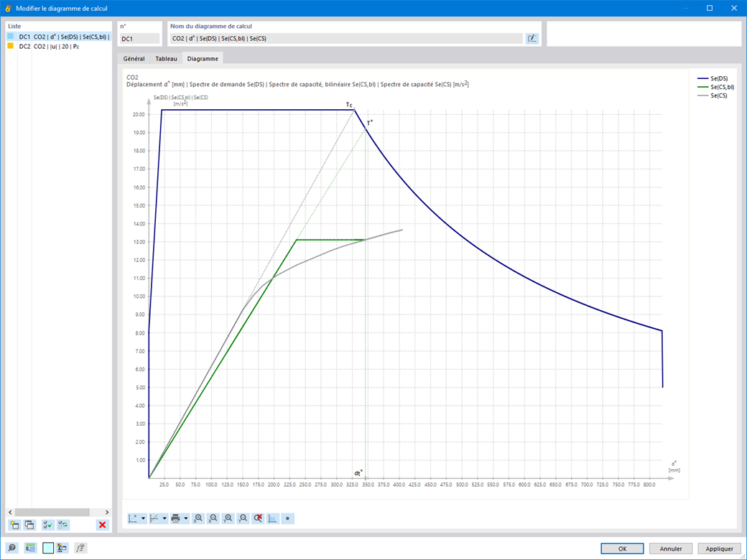Zoom out on X axis

click(213, 518)
